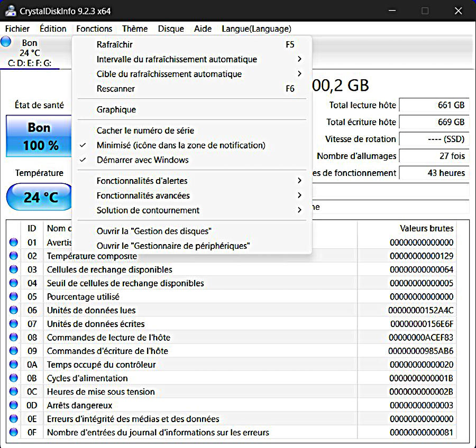The width and height of the screenshot is (476, 448).
Task: Click status orb for Temps occupé du contrôleur
Action: (x=14, y=365)
